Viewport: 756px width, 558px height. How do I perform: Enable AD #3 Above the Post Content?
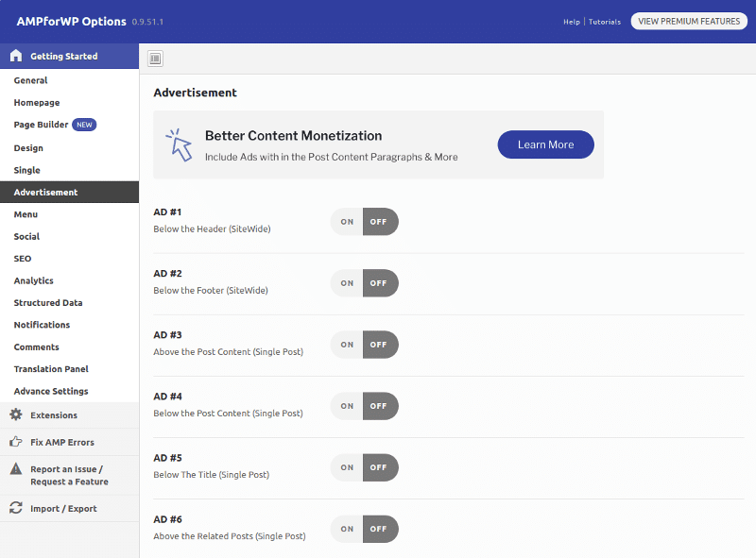[x=347, y=345]
